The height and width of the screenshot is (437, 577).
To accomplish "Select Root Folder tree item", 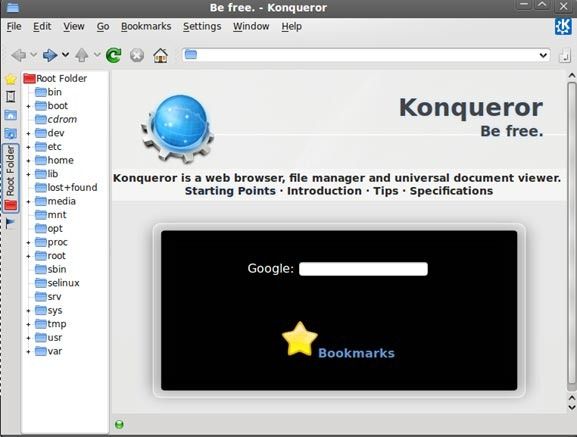I will pyautogui.click(x=55, y=78).
